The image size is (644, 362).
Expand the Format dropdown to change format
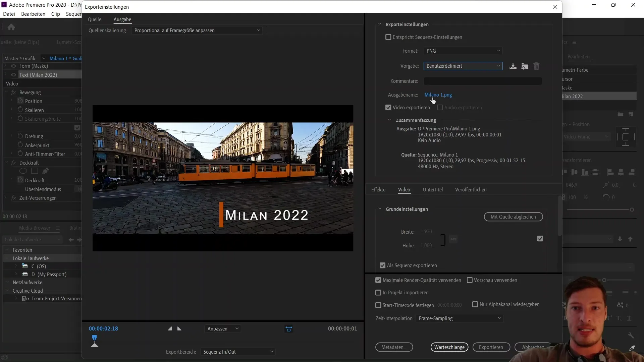click(x=462, y=50)
